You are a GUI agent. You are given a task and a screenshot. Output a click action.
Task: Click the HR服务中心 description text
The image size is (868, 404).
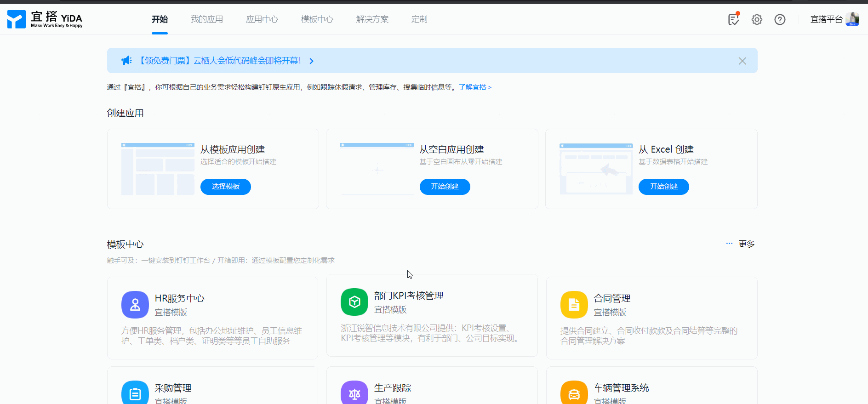212,336
